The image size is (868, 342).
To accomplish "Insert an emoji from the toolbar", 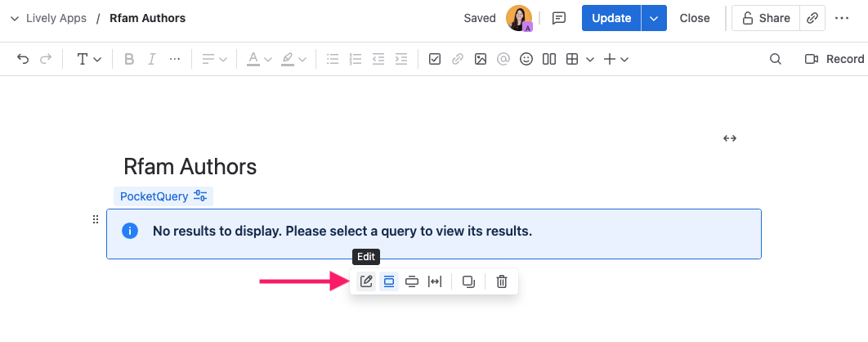I will (x=526, y=59).
